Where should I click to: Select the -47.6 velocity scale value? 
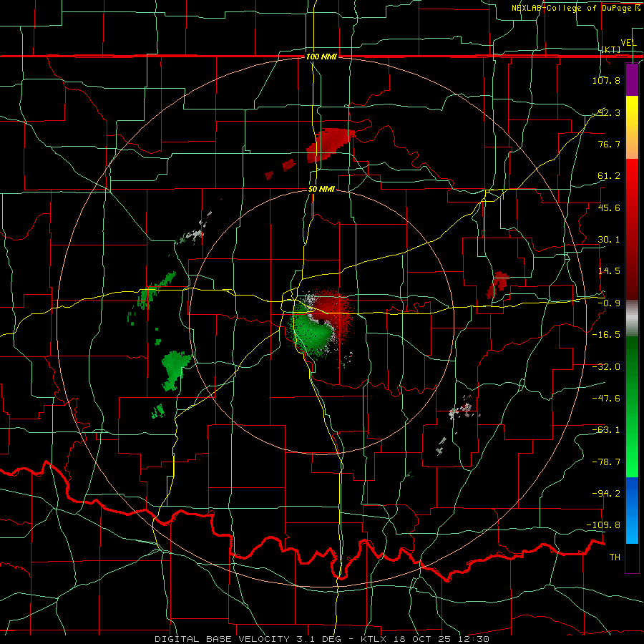pos(606,399)
